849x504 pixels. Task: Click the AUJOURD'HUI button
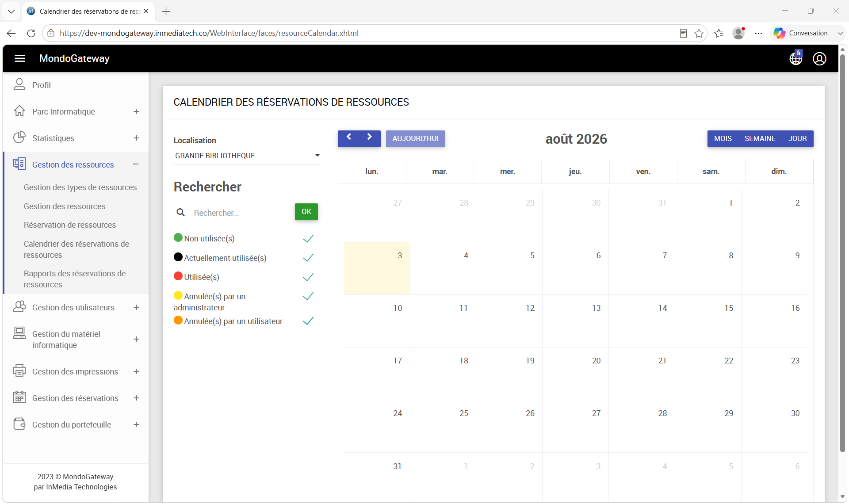415,138
